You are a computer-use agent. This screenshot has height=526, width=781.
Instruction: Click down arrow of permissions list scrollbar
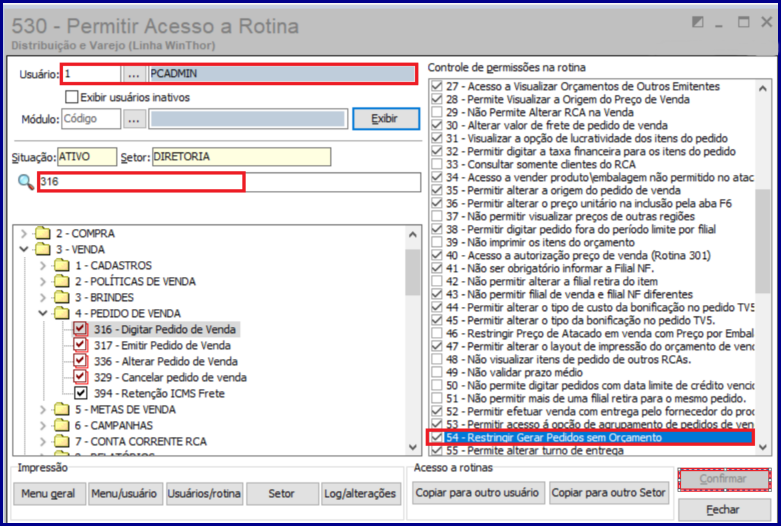coord(763,448)
